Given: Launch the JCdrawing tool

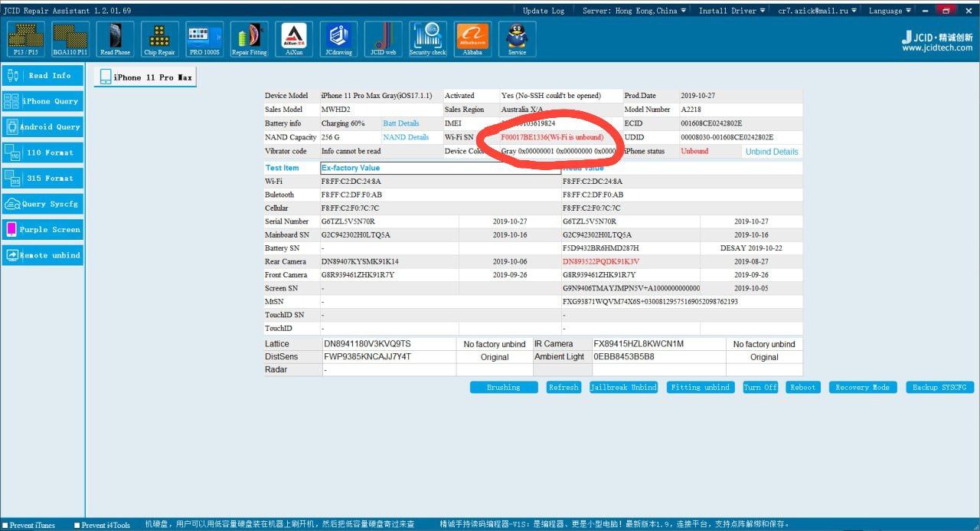Looking at the screenshot, I should [x=338, y=38].
